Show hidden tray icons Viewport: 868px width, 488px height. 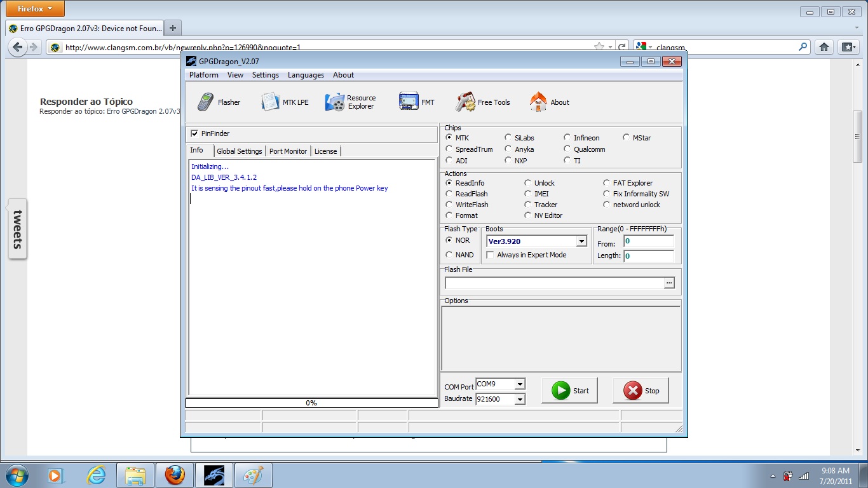point(773,475)
